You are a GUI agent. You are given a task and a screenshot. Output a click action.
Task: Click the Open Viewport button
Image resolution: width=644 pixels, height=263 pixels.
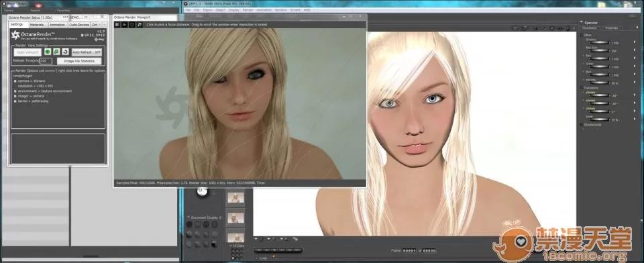pos(28,52)
